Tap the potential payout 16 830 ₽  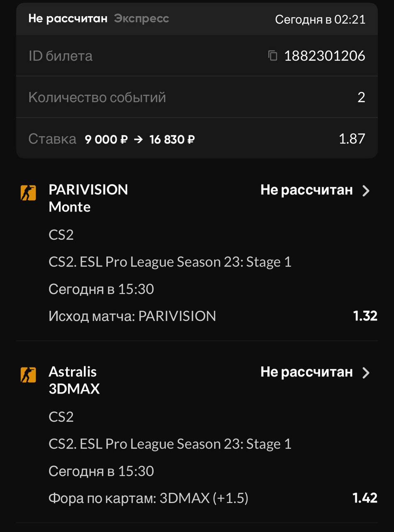pos(172,139)
